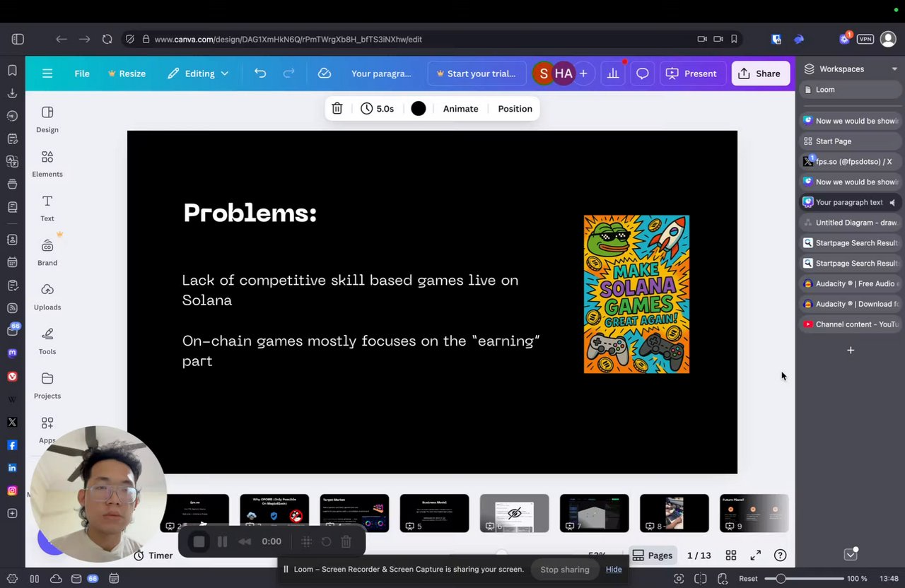
Task: Click Position in the toolbar
Action: click(x=515, y=109)
